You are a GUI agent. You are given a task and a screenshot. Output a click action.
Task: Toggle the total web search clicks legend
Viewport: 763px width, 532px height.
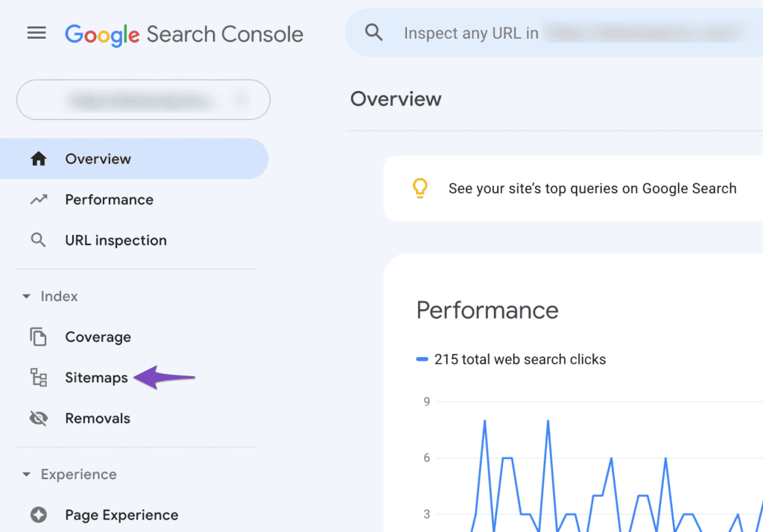tap(422, 359)
